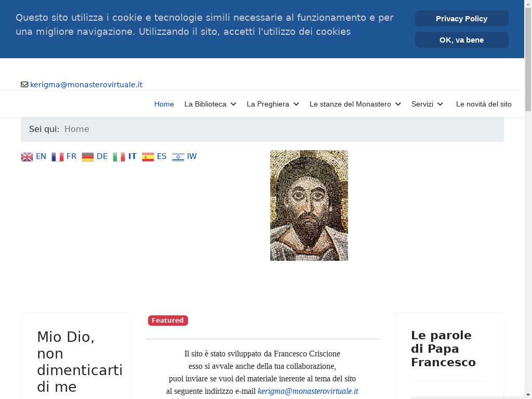
Task: Select the UK flag icon
Action: 27,157
